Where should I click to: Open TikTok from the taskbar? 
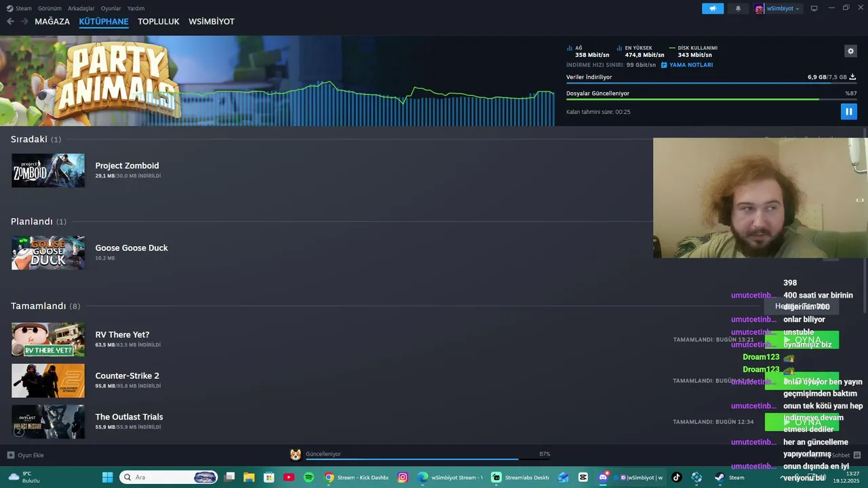pyautogui.click(x=677, y=477)
